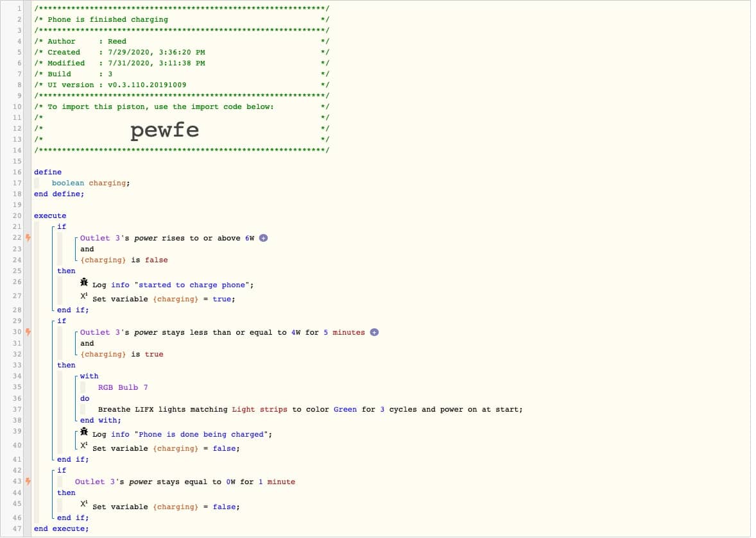756x538 pixels.
Task: Click the "{charging} is false" condition
Action: coord(124,260)
